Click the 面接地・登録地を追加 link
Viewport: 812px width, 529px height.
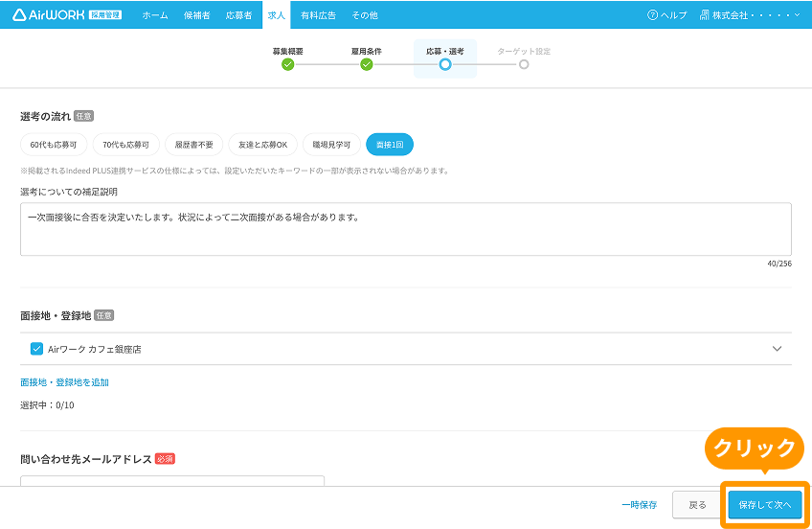tap(65, 382)
